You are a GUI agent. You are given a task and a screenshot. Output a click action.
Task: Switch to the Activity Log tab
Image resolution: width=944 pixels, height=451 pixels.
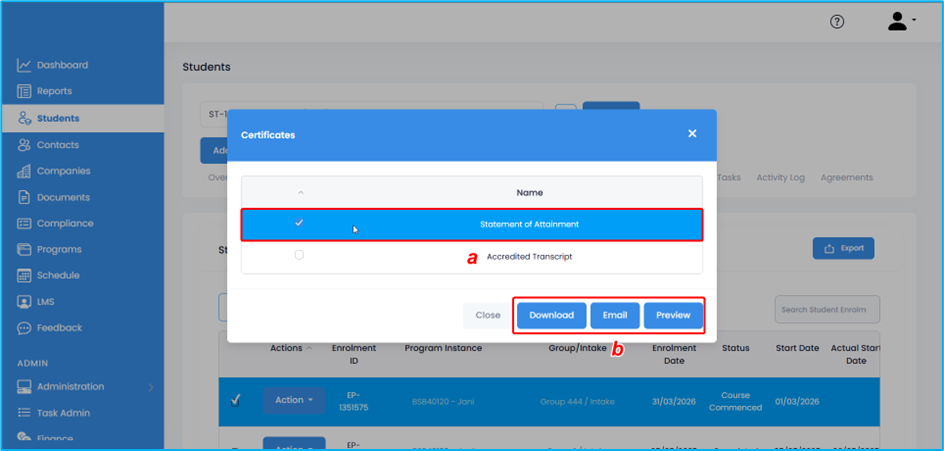click(780, 177)
